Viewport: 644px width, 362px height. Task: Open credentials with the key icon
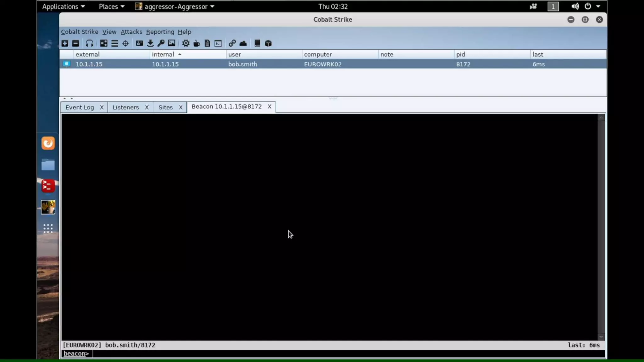(161, 43)
